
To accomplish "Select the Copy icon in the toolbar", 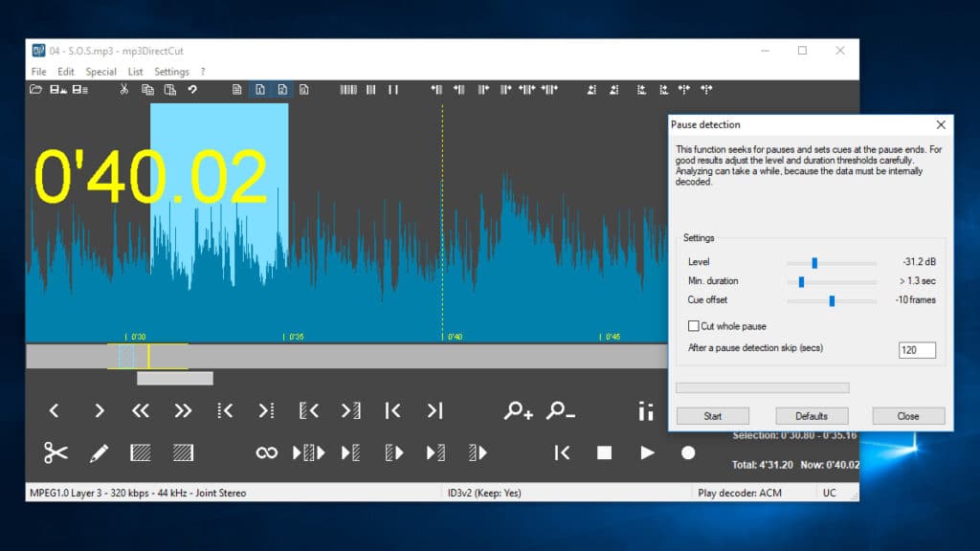I will coord(148,89).
